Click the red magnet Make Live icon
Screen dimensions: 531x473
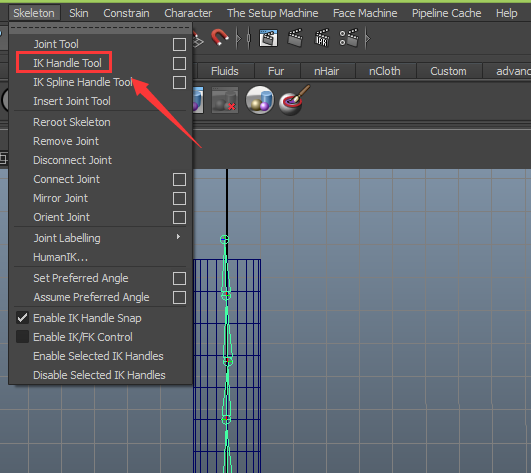[x=219, y=37]
